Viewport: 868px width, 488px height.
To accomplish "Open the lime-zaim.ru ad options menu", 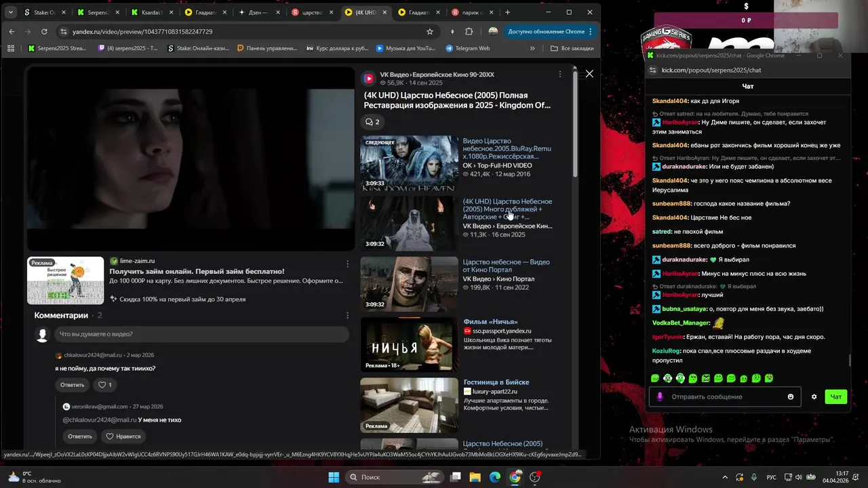I will (x=348, y=264).
